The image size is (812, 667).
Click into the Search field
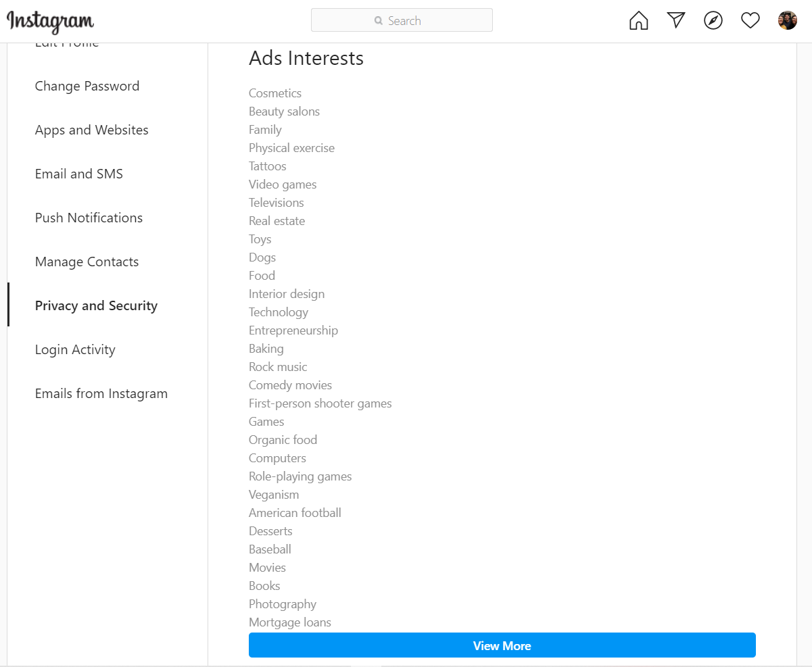pyautogui.click(x=402, y=20)
